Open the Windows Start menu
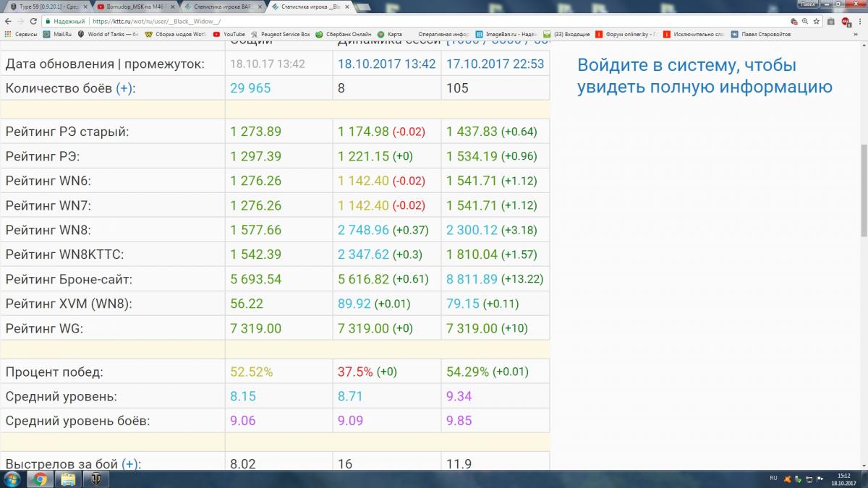Screen dimensions: 868x488 tap(13, 479)
